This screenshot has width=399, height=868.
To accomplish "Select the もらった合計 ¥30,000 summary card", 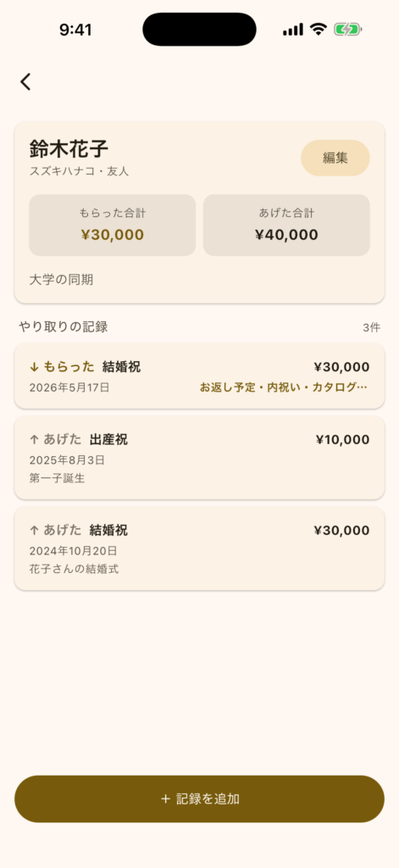I will click(113, 225).
